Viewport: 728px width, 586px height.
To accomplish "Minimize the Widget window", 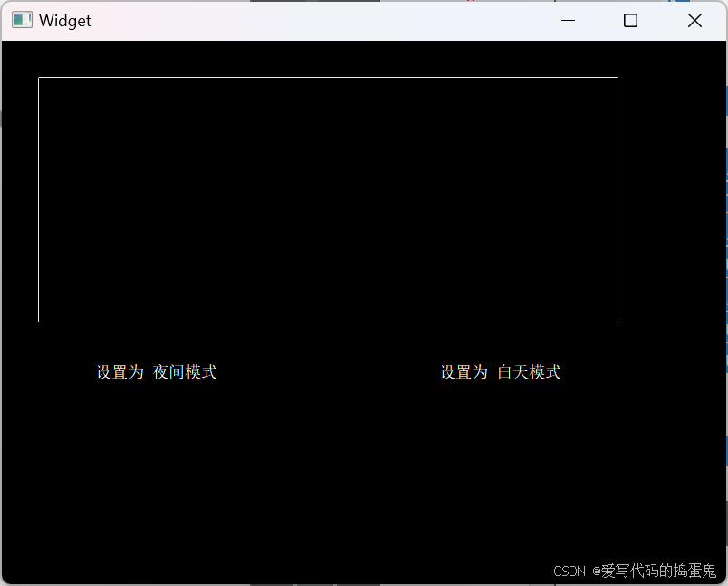I will (x=568, y=21).
